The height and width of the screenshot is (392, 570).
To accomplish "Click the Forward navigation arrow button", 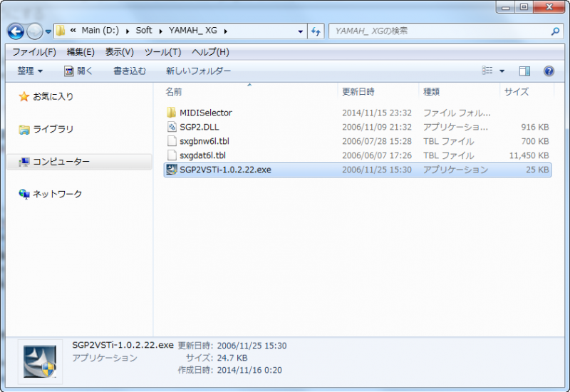I will tap(35, 31).
